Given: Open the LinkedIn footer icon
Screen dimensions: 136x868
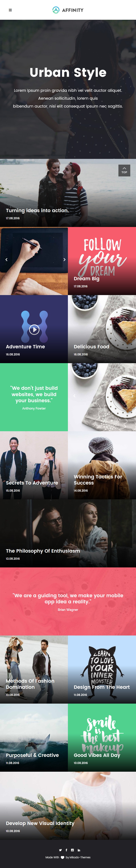Looking at the screenshot, I should [x=79, y=850].
